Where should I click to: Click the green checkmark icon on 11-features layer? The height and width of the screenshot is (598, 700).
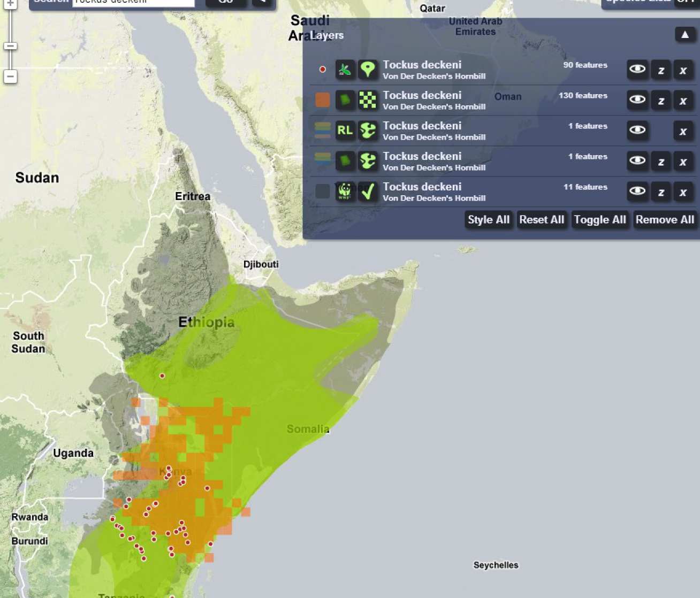pos(368,191)
